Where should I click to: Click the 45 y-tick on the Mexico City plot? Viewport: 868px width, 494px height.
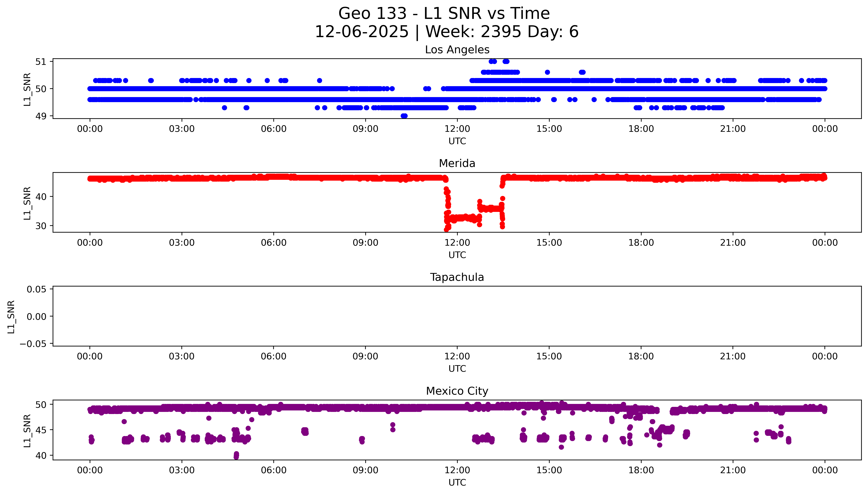(x=41, y=430)
